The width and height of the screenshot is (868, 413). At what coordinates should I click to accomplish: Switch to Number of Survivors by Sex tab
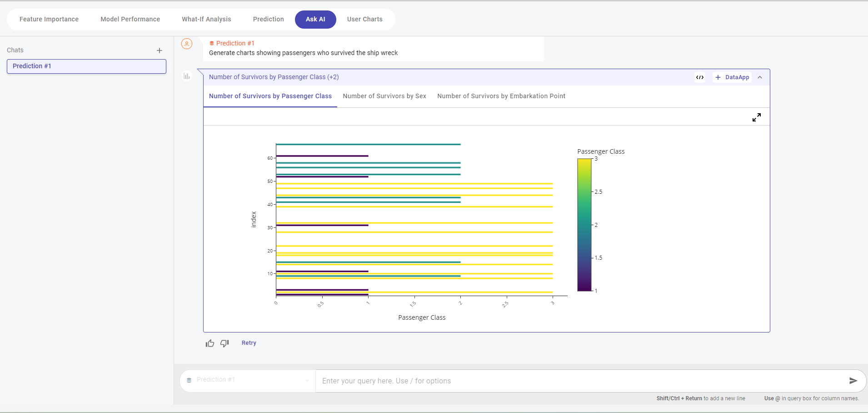(384, 96)
